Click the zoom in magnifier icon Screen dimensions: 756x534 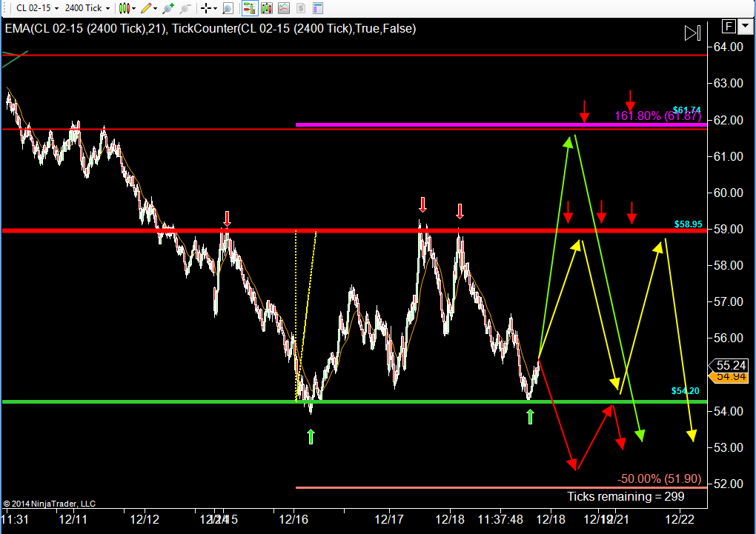coord(168,8)
